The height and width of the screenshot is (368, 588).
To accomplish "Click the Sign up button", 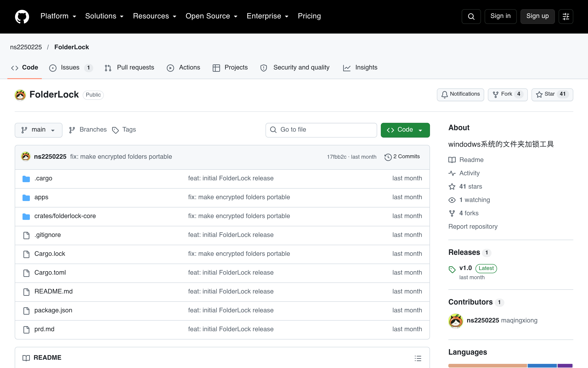I will [x=537, y=17].
